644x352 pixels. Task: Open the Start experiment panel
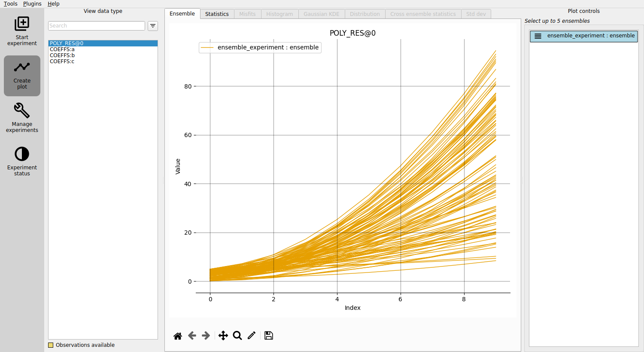pyautogui.click(x=22, y=31)
